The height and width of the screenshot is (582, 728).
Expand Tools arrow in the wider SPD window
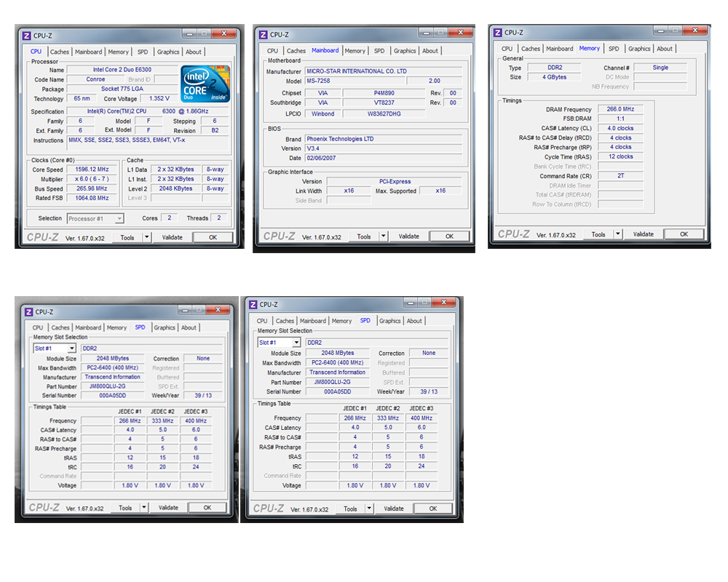pyautogui.click(x=369, y=509)
